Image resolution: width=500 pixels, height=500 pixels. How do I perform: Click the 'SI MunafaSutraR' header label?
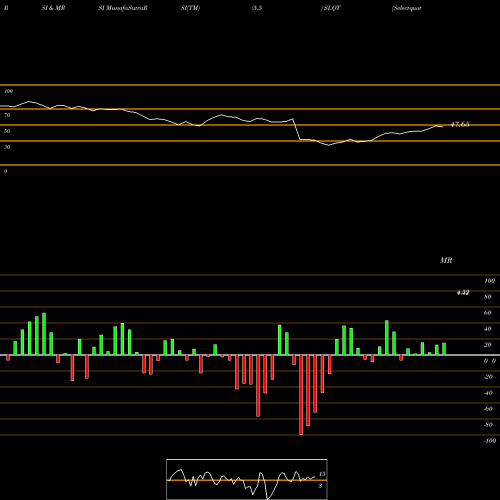click(x=123, y=8)
